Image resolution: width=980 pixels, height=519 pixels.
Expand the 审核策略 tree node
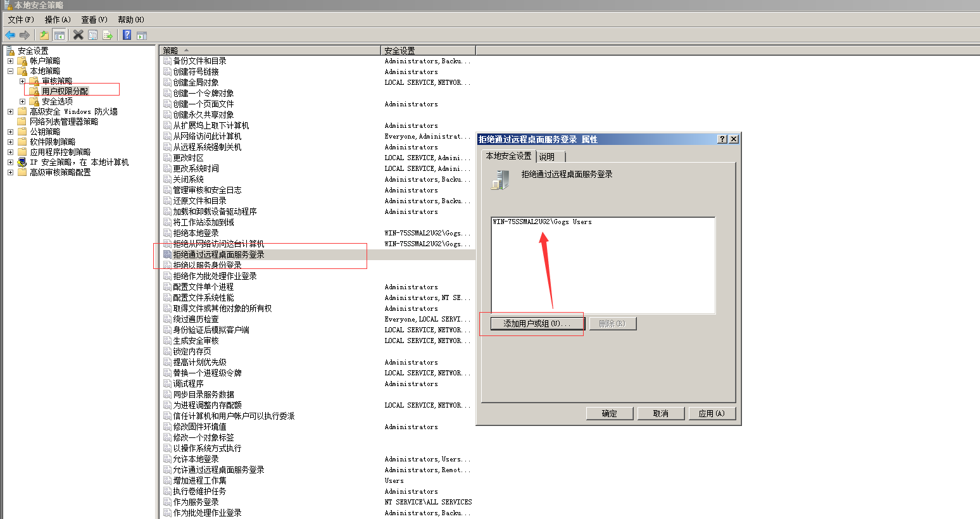coord(23,81)
